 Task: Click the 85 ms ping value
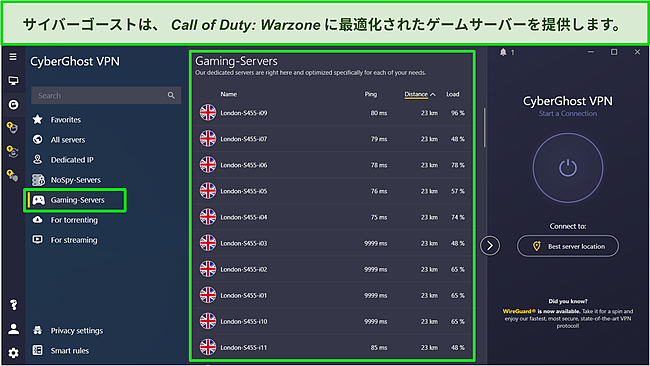[x=379, y=347]
